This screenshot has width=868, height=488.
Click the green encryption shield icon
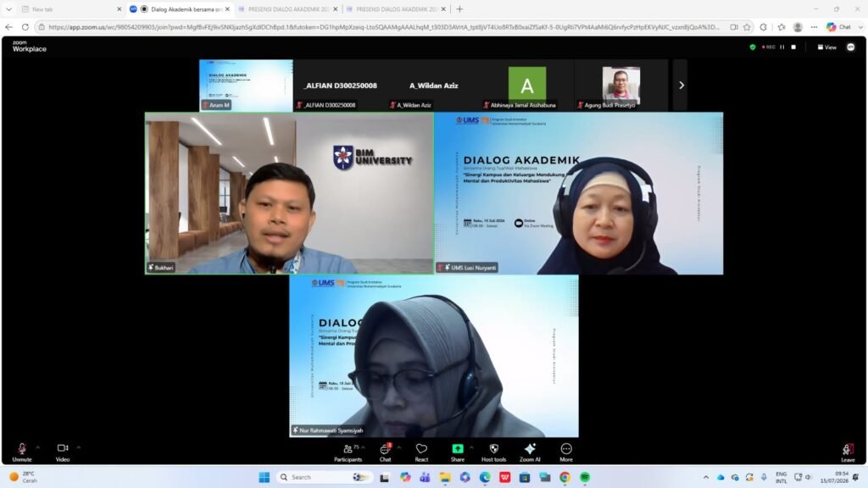[x=753, y=47]
